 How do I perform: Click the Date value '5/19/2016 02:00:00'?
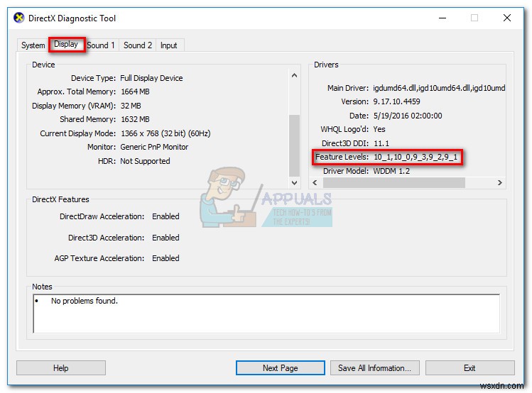408,116
